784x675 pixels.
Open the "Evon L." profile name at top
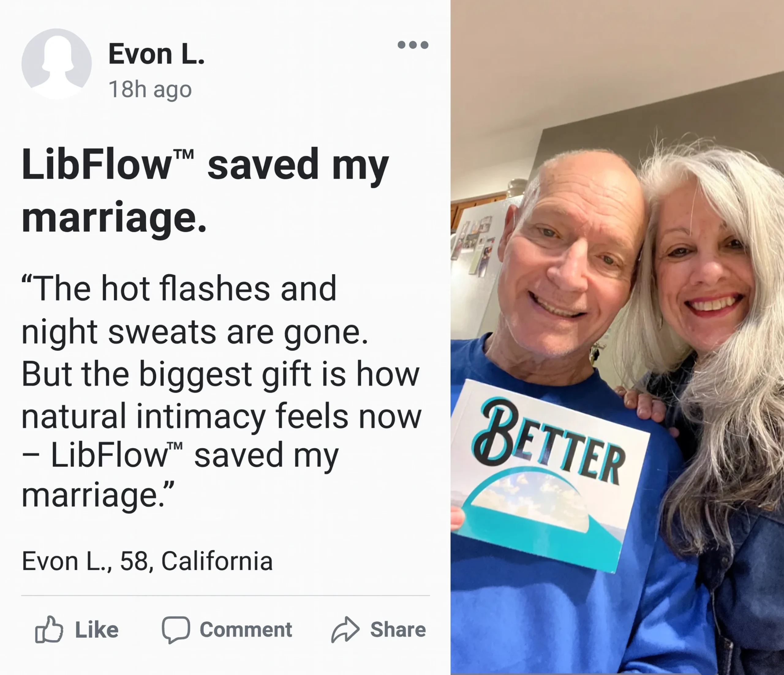(156, 54)
